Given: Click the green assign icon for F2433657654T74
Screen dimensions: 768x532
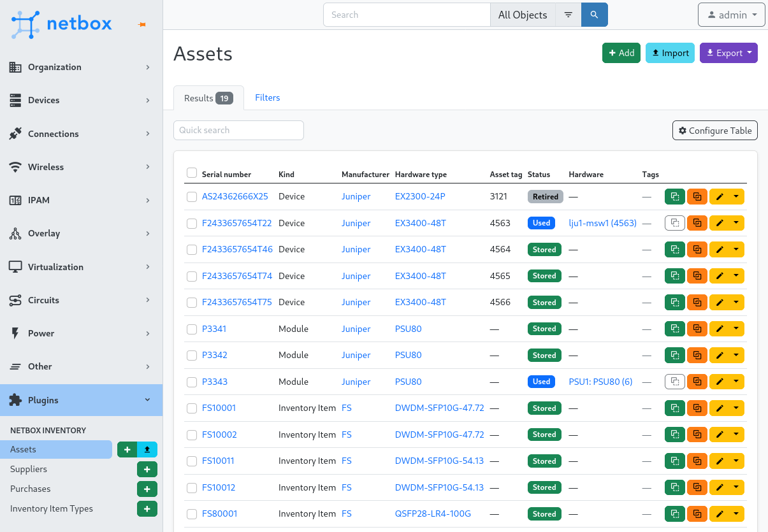Looking at the screenshot, I should 674,276.
